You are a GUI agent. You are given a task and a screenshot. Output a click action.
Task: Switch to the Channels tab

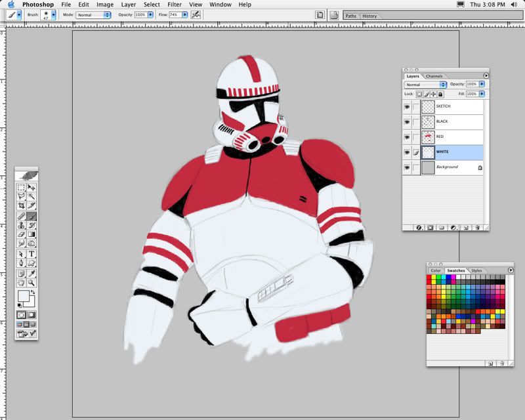tap(434, 76)
